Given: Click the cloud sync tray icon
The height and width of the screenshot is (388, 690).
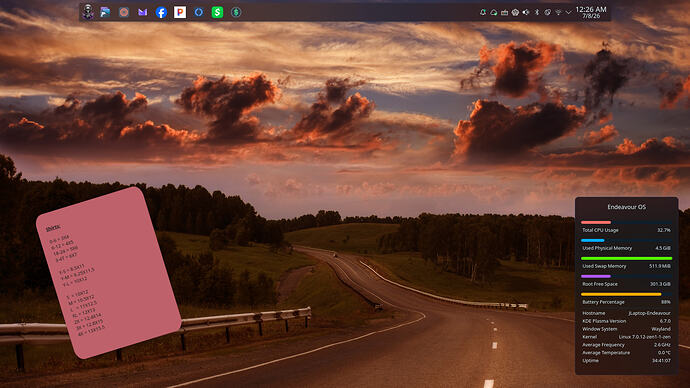Looking at the screenshot, I should (494, 12).
